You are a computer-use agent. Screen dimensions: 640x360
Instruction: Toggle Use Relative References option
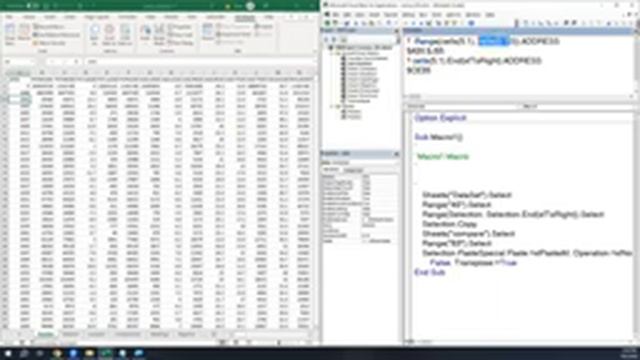56,35
